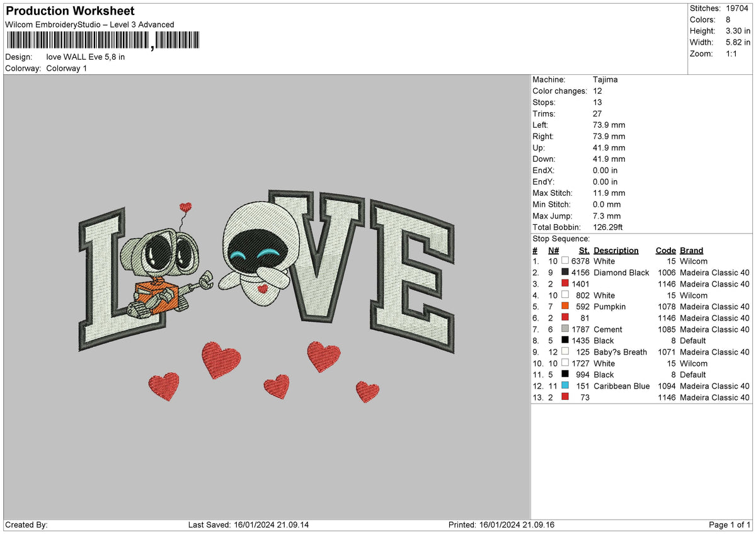This screenshot has width=756, height=534.
Task: Click the 'St.' column header
Action: click(x=584, y=250)
